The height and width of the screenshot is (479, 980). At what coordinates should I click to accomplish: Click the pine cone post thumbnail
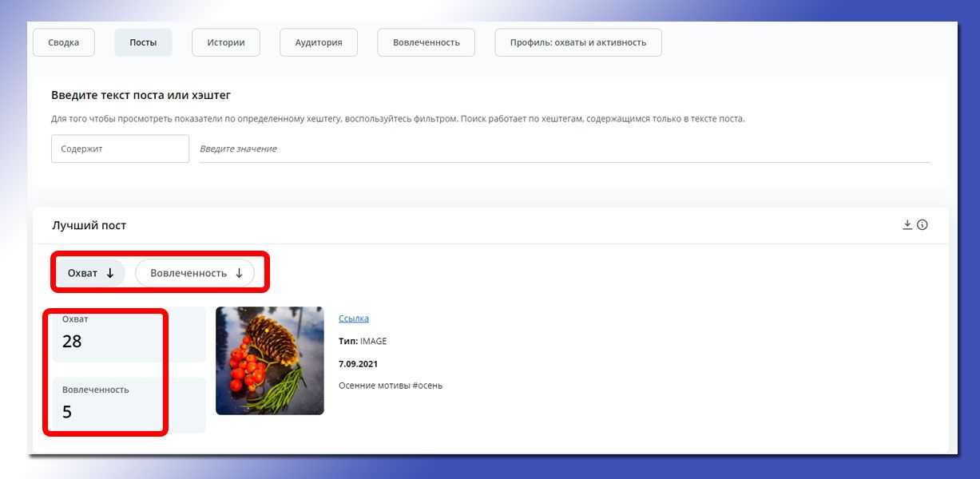[x=270, y=361]
